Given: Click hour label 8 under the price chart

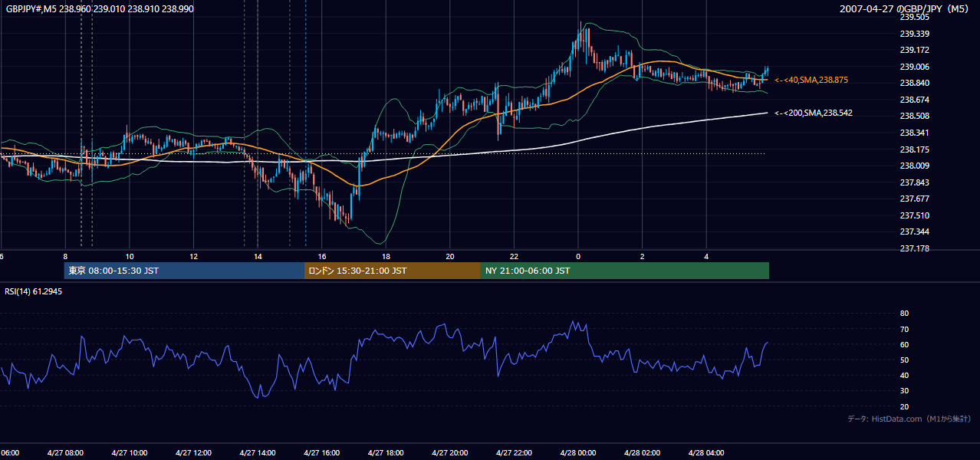Looking at the screenshot, I should coord(65,257).
